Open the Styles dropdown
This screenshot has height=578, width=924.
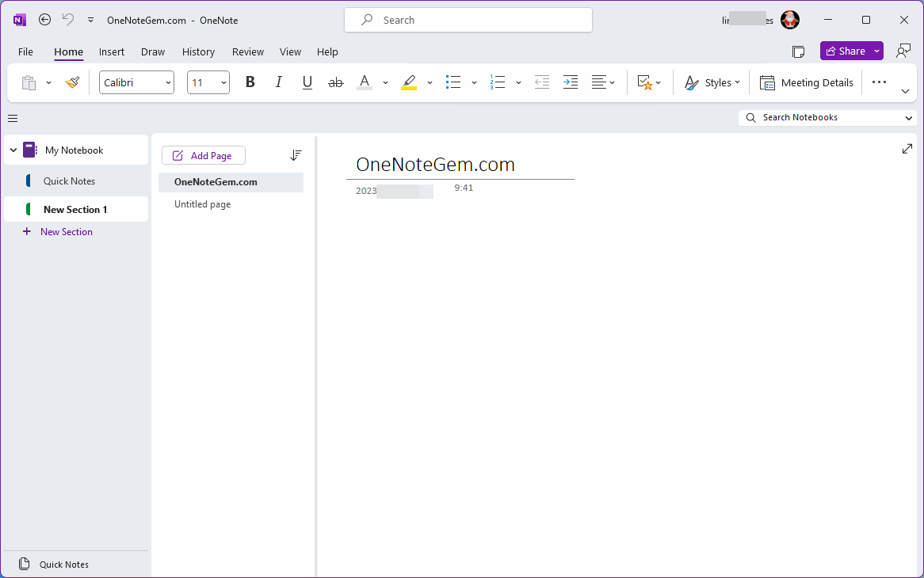coord(712,83)
